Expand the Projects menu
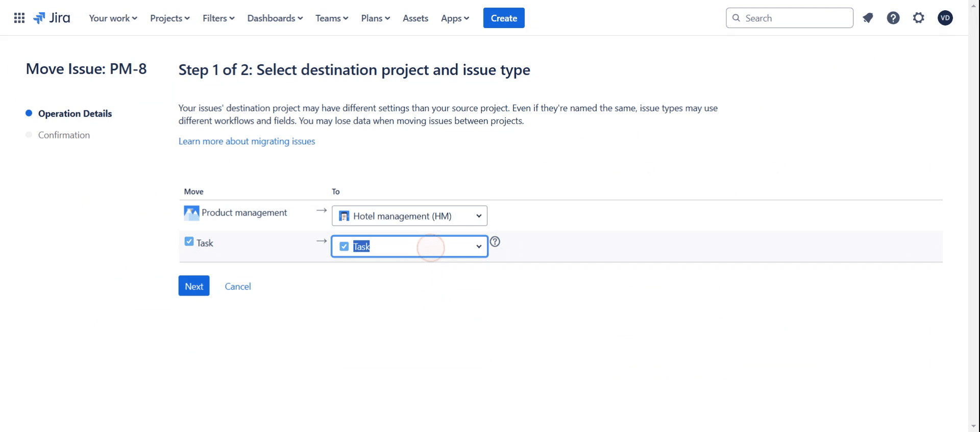This screenshot has height=432, width=980. click(169, 18)
